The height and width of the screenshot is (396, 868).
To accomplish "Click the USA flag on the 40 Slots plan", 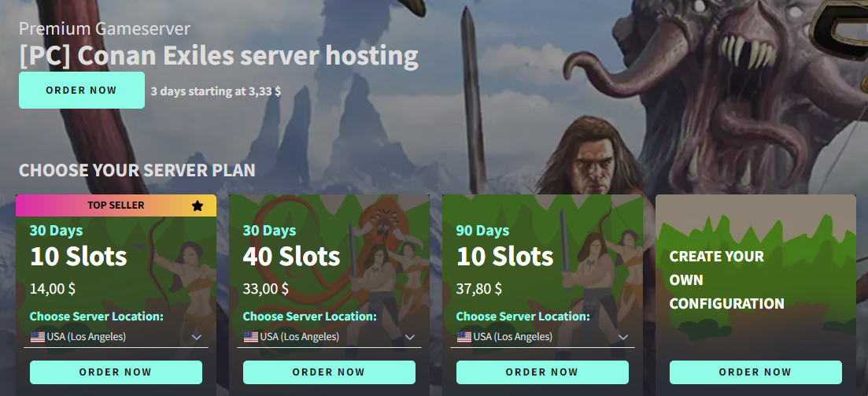I will (251, 337).
